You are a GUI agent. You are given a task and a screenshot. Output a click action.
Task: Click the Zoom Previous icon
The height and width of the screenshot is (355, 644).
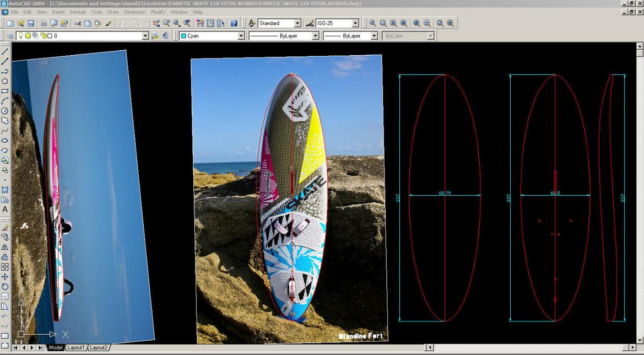point(187,23)
